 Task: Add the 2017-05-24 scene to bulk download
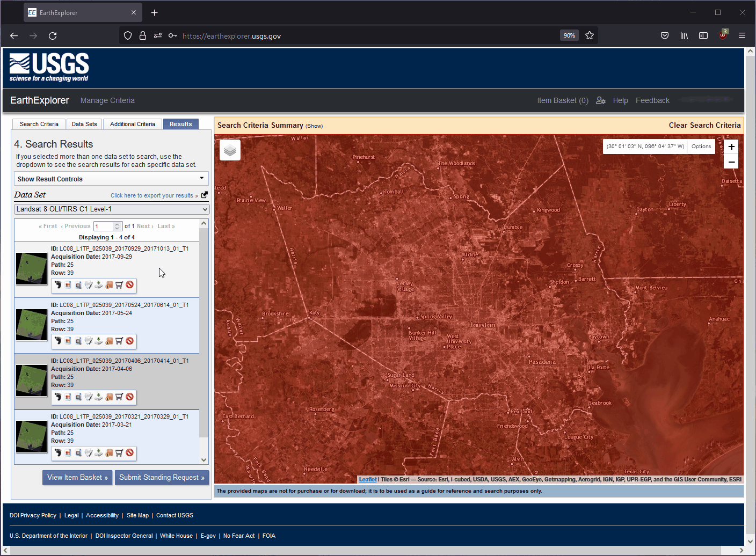coord(109,341)
